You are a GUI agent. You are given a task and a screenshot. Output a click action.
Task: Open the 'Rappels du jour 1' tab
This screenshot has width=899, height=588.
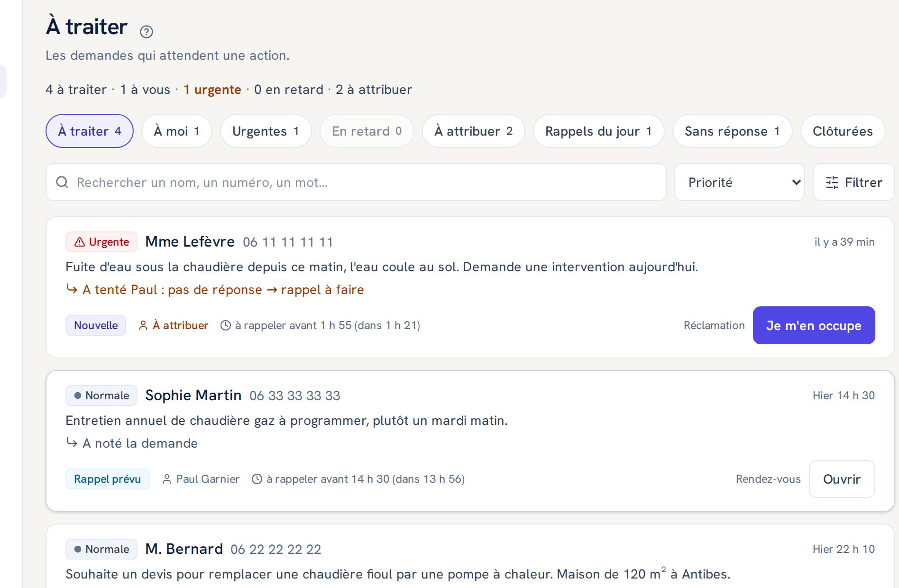[x=598, y=131]
